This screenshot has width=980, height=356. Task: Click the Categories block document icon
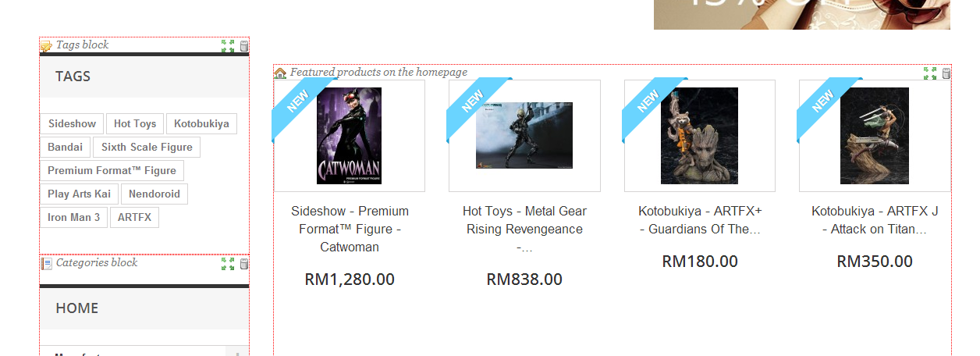(x=46, y=263)
